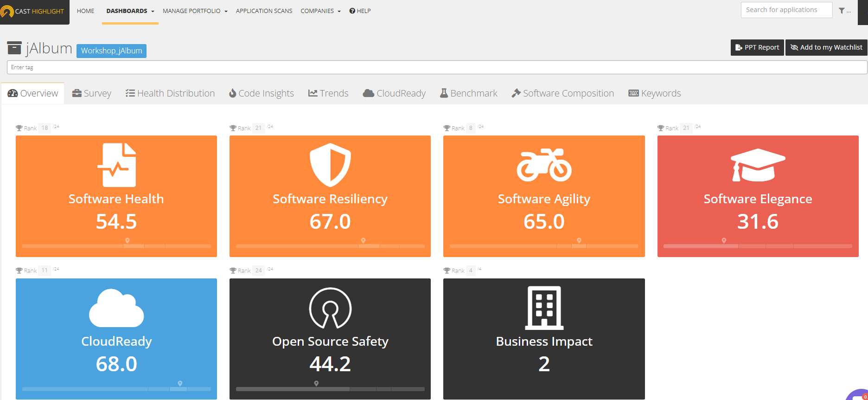Open Application Scans in the navigation

(x=264, y=11)
